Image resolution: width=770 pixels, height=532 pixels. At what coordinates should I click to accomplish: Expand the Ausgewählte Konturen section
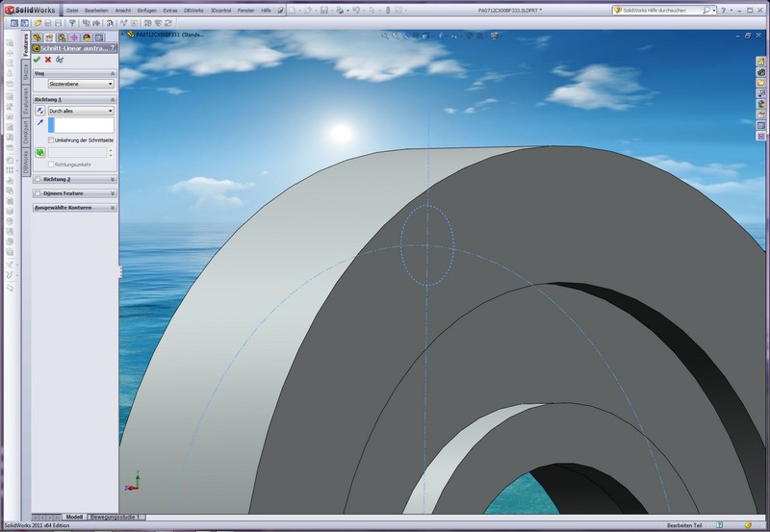pyautogui.click(x=113, y=208)
